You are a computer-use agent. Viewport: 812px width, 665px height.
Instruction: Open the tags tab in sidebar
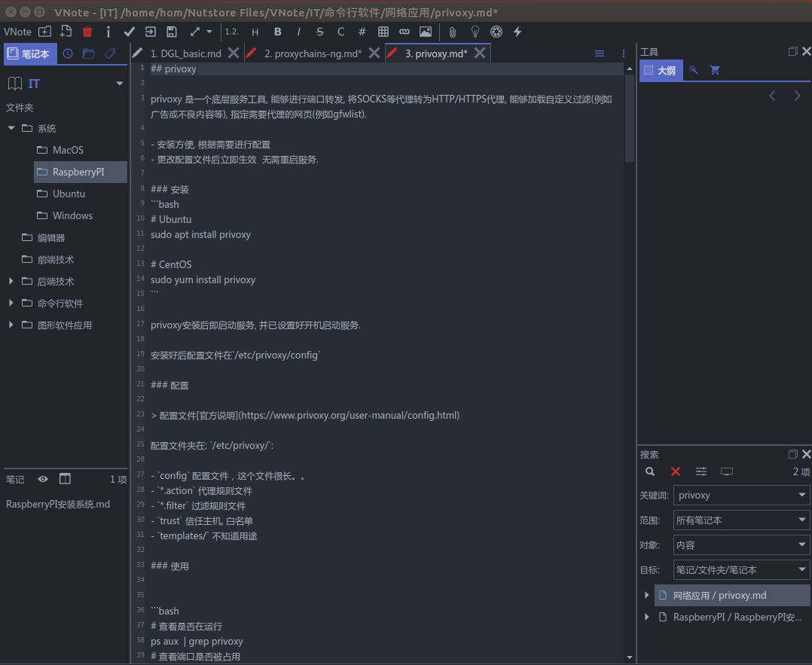(110, 53)
